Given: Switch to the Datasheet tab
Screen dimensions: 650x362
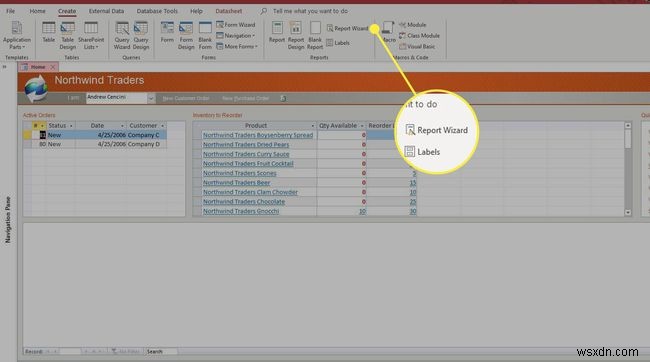Looking at the screenshot, I should click(x=228, y=11).
